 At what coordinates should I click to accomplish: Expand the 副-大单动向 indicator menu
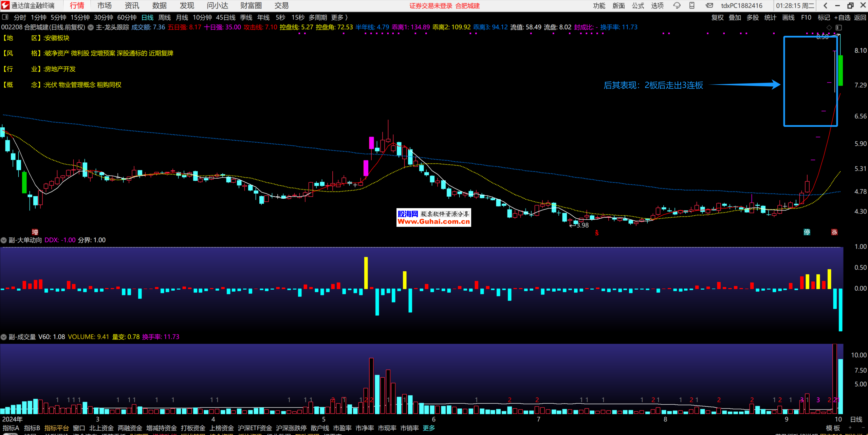pyautogui.click(x=4, y=240)
